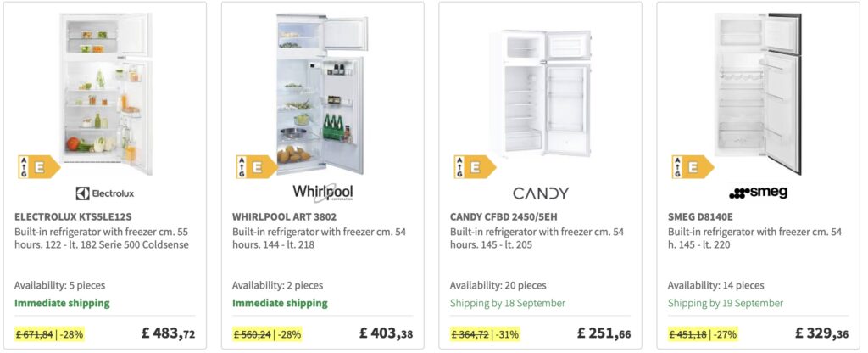Screen dimensions: 868x353
Task: Click the -31% discount badge on Candy
Action: (x=510, y=334)
